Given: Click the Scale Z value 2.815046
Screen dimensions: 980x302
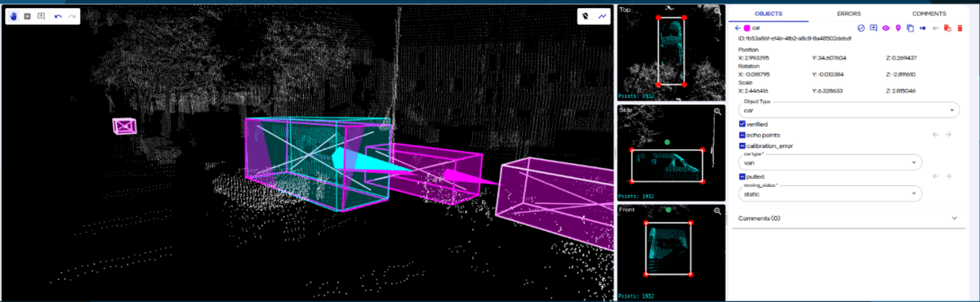Looking at the screenshot, I should click(x=900, y=91).
